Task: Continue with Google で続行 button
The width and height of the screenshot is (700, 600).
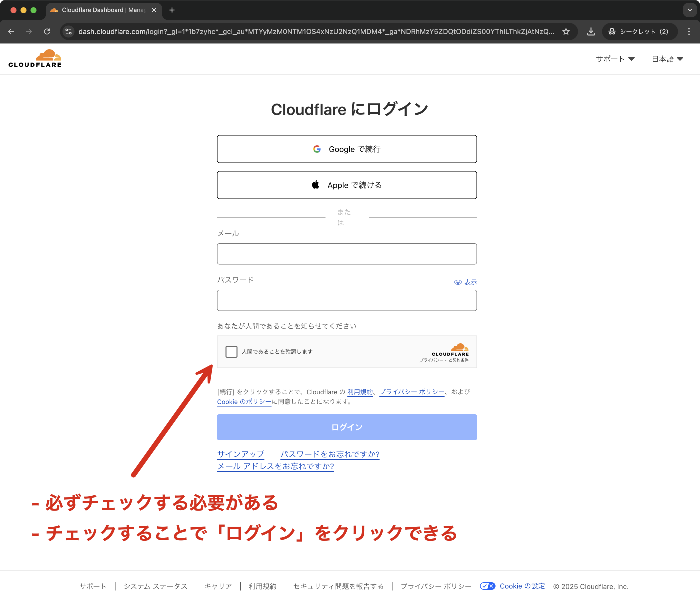Action: [x=347, y=149]
